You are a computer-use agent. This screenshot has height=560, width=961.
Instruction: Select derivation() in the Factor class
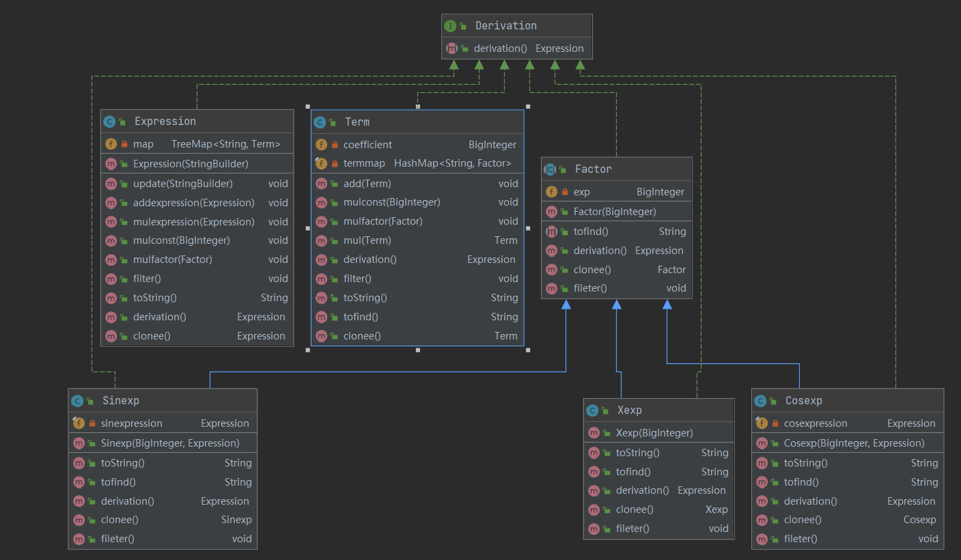point(600,251)
